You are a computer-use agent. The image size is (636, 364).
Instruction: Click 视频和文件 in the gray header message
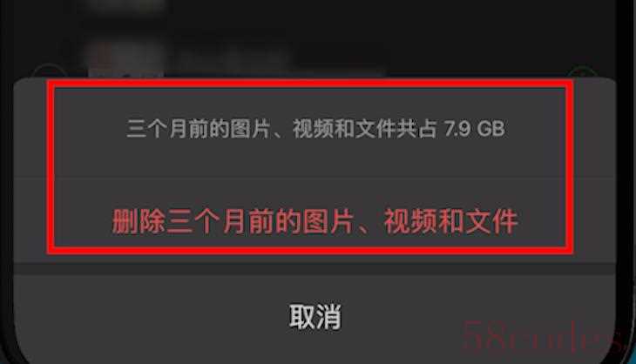tap(344, 129)
